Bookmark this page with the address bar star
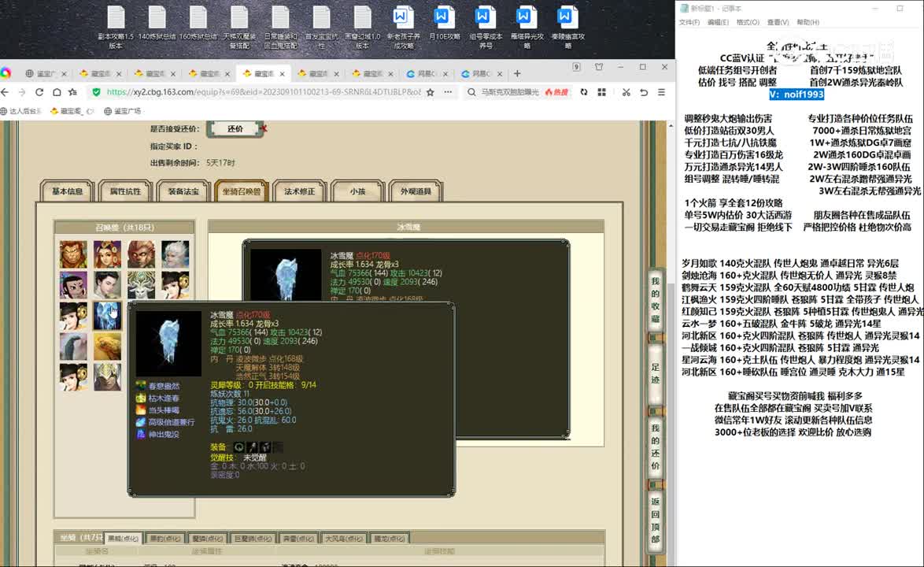Image resolution: width=924 pixels, height=567 pixels. (x=431, y=92)
